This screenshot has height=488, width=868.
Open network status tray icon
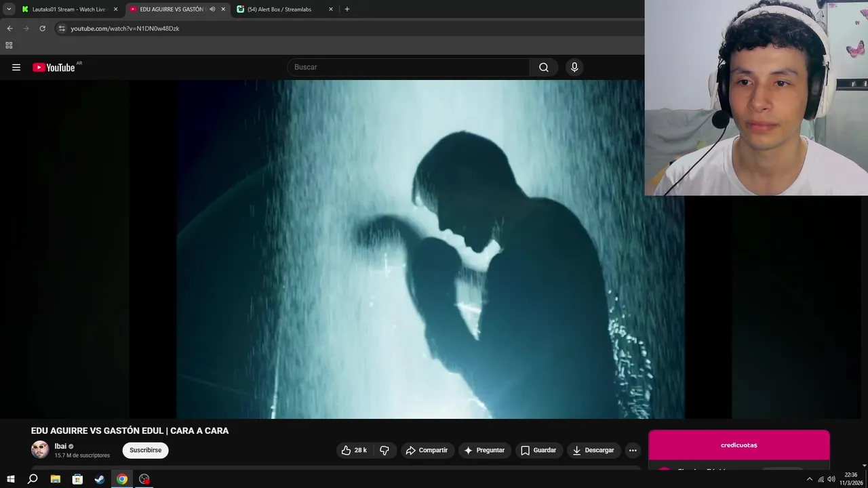coord(821,479)
